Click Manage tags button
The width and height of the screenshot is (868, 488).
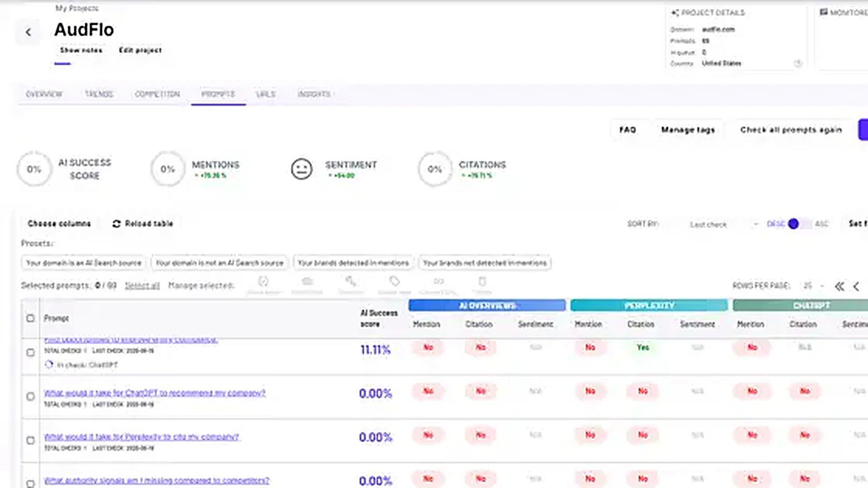click(x=688, y=130)
